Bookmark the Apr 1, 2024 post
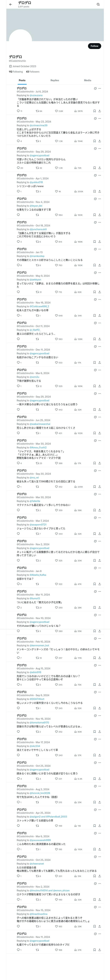This screenshot has height=980, width=110. click(x=95, y=191)
